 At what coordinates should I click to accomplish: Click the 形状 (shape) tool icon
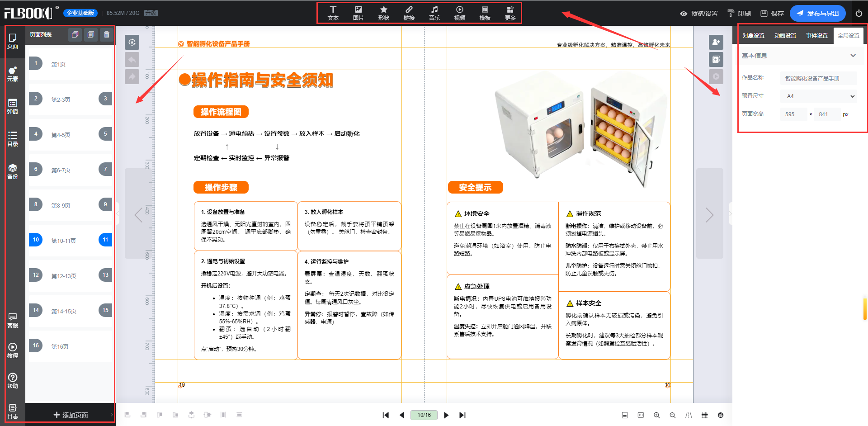click(383, 13)
